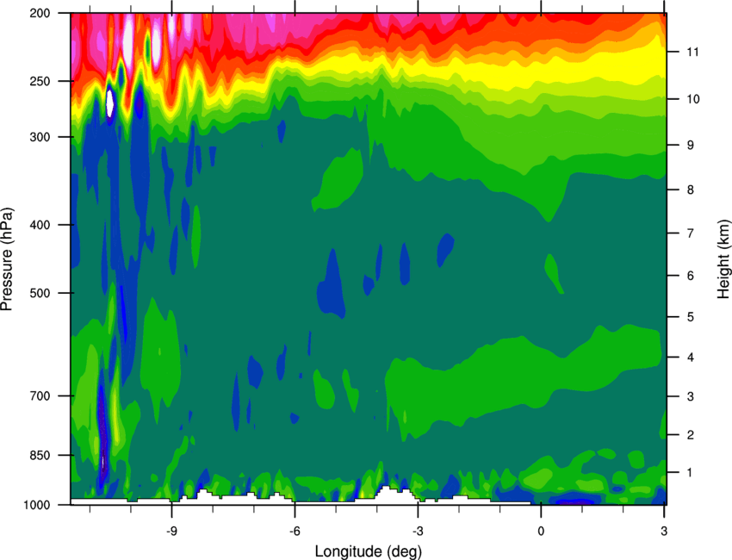Select the 300 pressure tick label
732x560 pixels.
pos(40,137)
